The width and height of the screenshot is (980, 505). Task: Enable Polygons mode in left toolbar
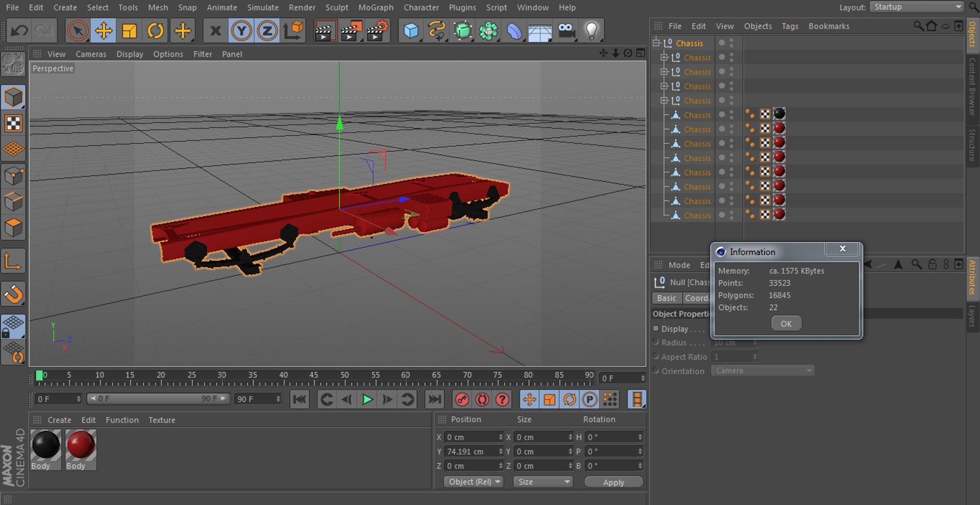click(13, 228)
